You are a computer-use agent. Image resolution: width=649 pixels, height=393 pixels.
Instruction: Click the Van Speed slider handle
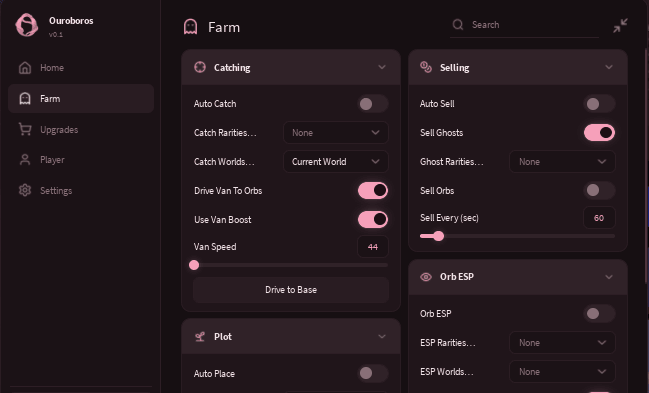coord(194,265)
